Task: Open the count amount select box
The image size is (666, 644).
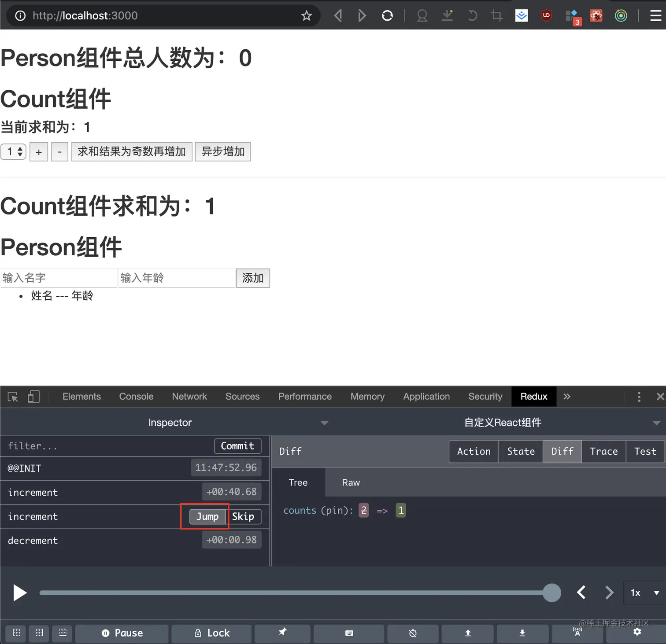Action: (x=14, y=151)
